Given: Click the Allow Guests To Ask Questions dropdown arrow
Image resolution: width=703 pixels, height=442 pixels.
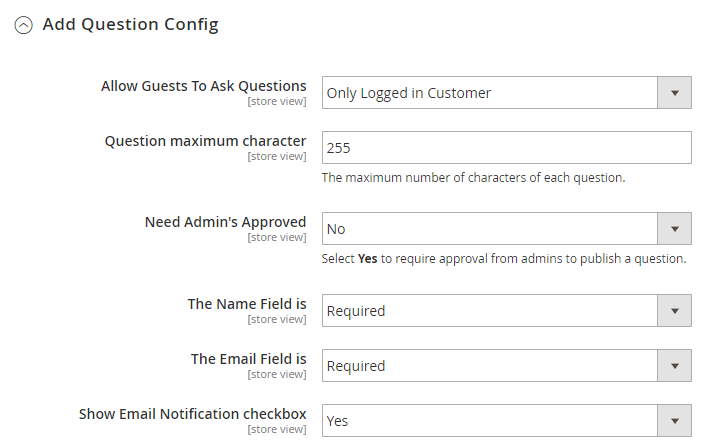Looking at the screenshot, I should 674,93.
